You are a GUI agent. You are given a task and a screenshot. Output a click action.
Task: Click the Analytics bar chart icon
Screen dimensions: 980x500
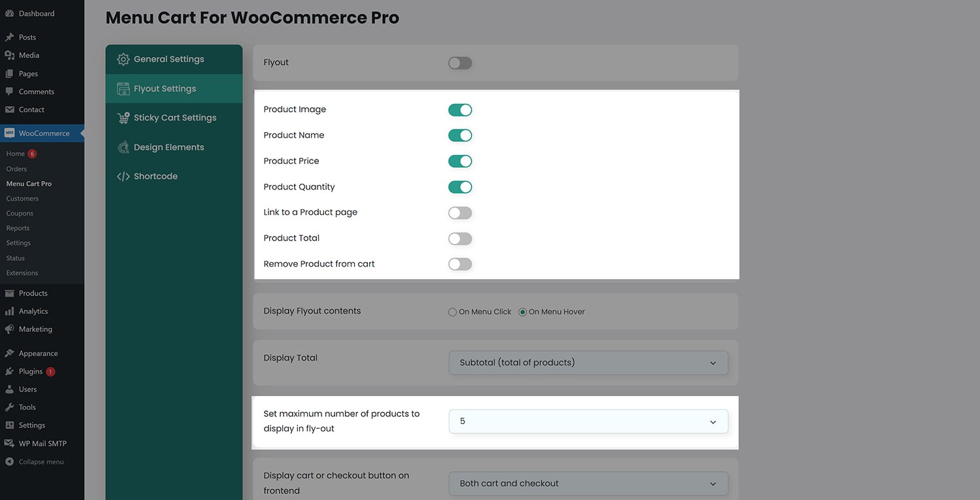9,311
